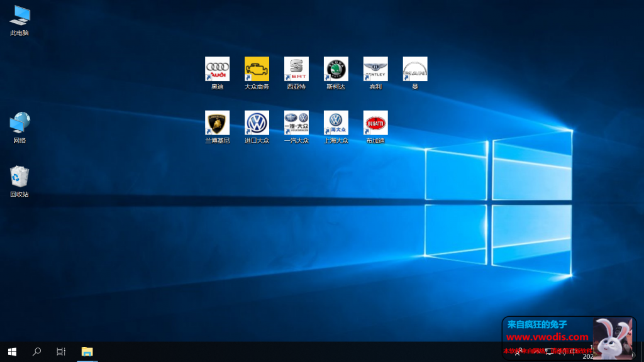Select the Lamborghini (兰博基尼) shortcut
The height and width of the screenshot is (362, 644).
(218, 123)
